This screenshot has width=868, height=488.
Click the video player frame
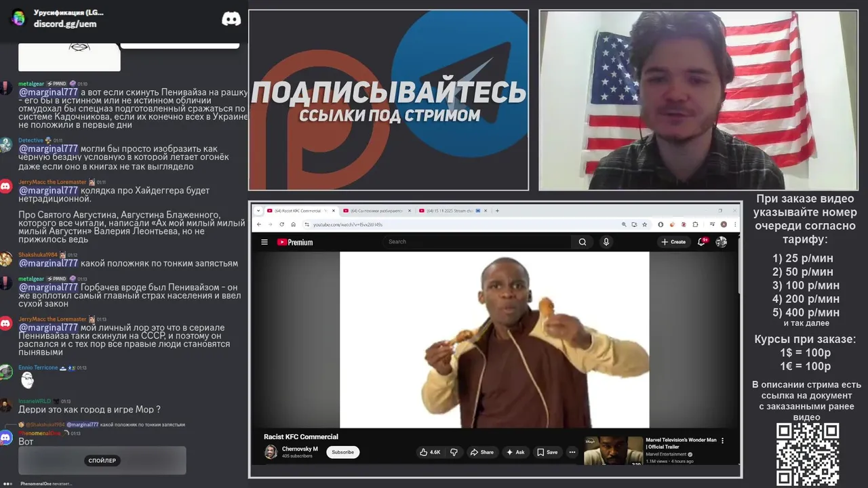pos(494,340)
